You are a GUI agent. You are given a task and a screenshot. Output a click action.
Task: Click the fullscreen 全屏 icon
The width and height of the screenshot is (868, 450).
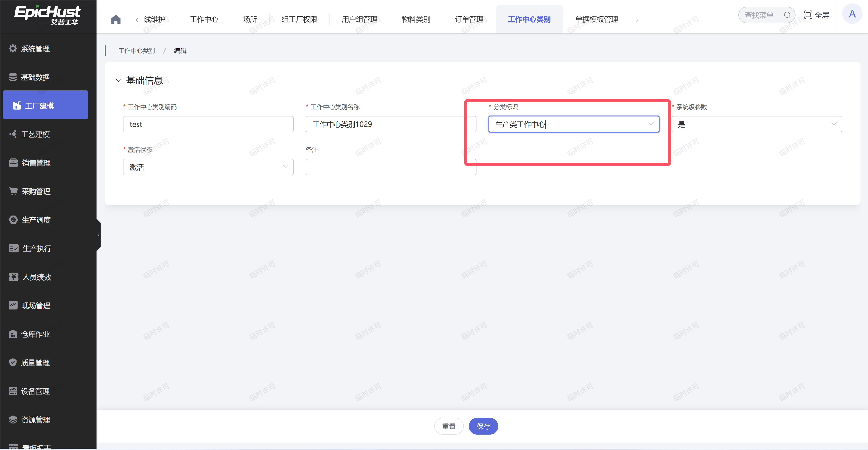pos(808,15)
